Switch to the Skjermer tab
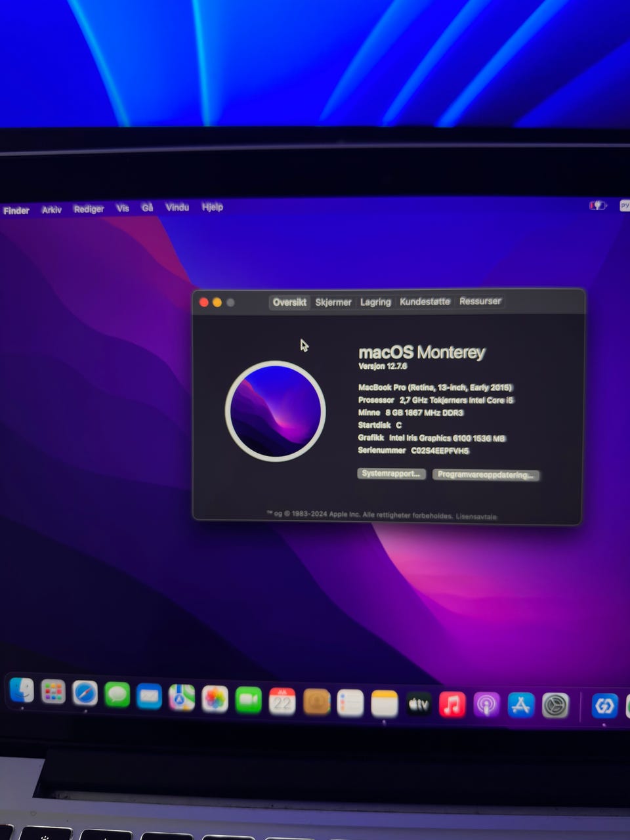This screenshot has width=630, height=840. (x=333, y=302)
